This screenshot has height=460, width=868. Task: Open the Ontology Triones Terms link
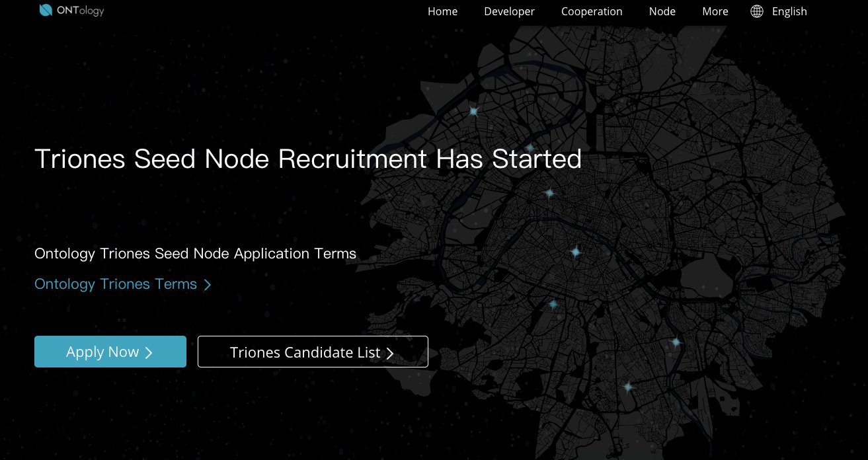(122, 284)
